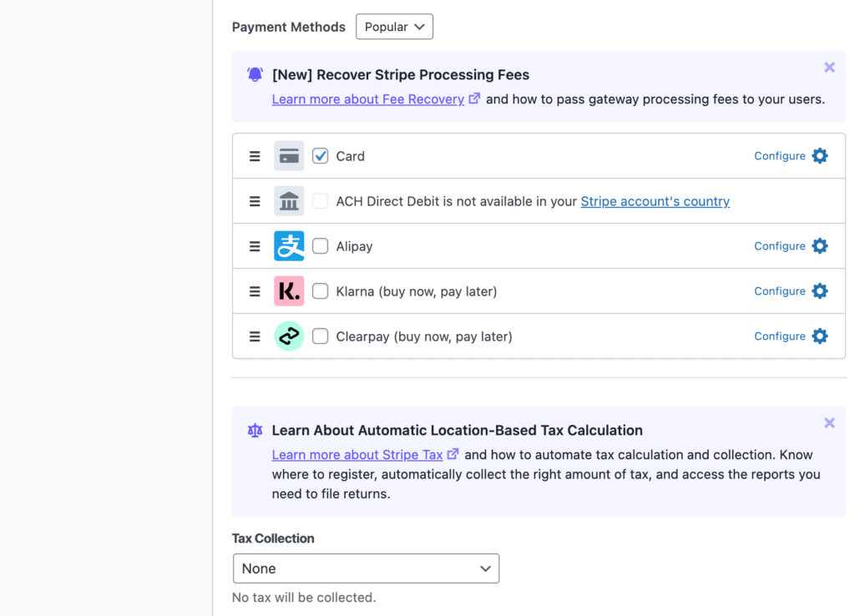Click the drag handle for Klarna row
Screen dimensions: 855x616
tap(255, 291)
